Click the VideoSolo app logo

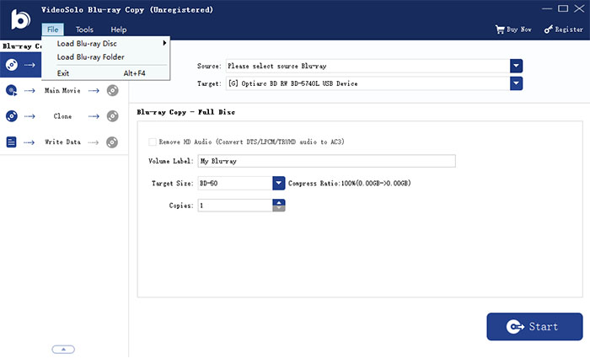(x=20, y=19)
